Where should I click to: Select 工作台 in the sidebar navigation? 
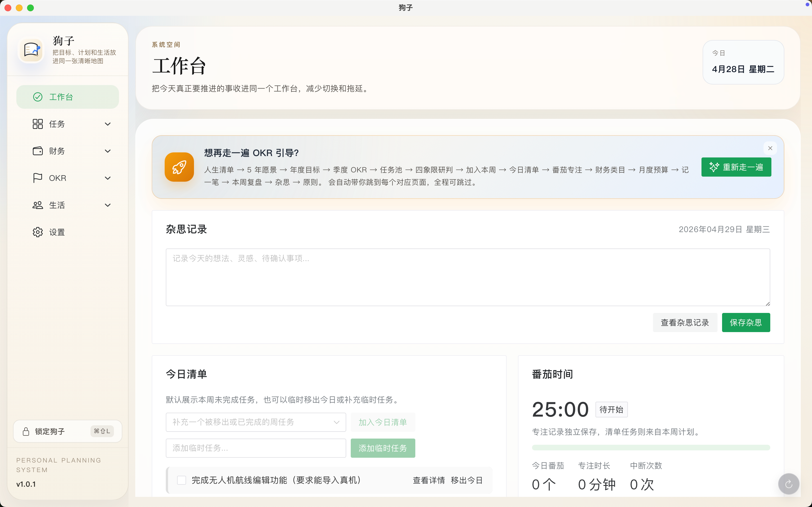click(x=67, y=97)
